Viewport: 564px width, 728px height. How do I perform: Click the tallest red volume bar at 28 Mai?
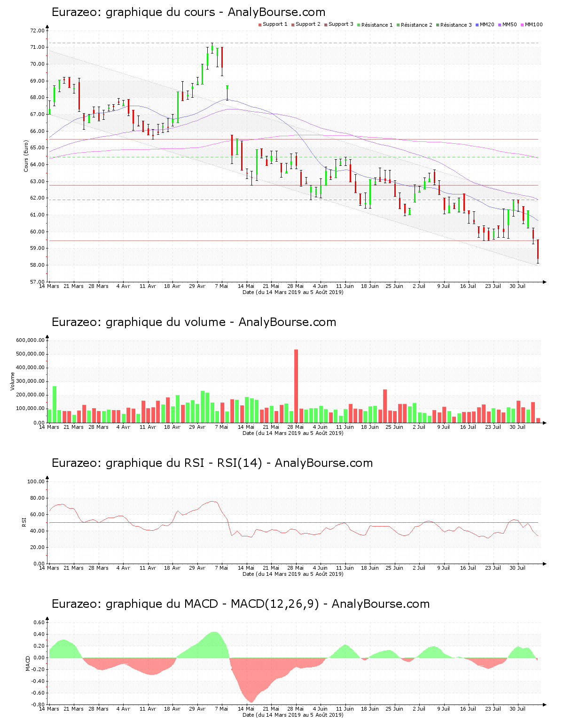point(296,386)
